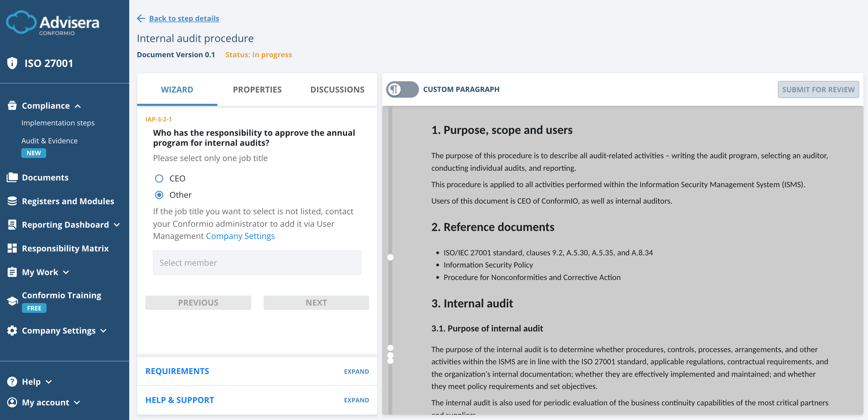Select the CEO radio button
Image resolution: width=868 pixels, height=420 pixels.
tap(159, 178)
